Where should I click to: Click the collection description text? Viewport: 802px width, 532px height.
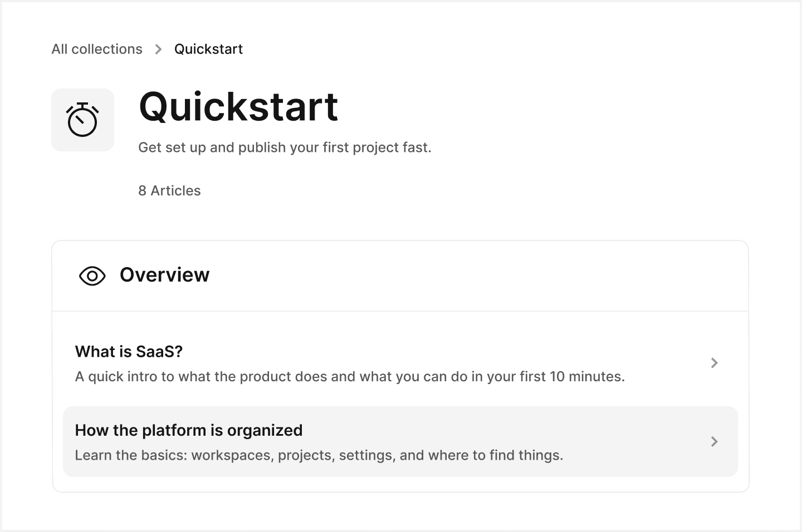285,147
